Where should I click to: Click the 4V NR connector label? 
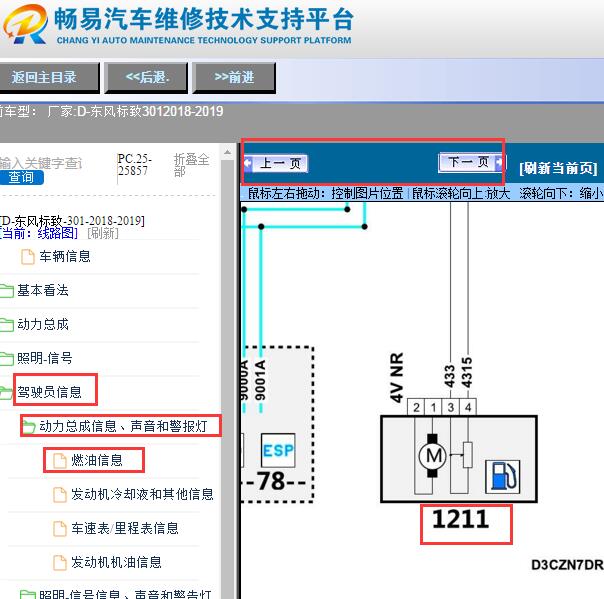pos(397,378)
